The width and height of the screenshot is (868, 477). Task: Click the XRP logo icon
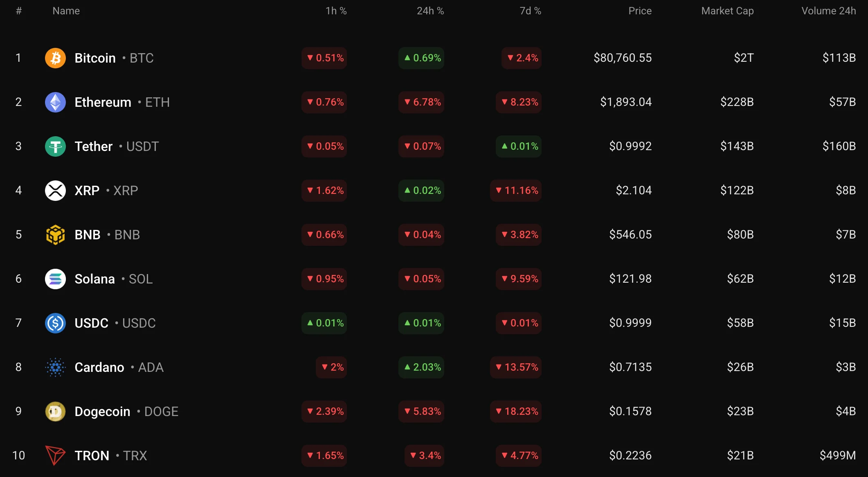pyautogui.click(x=55, y=191)
